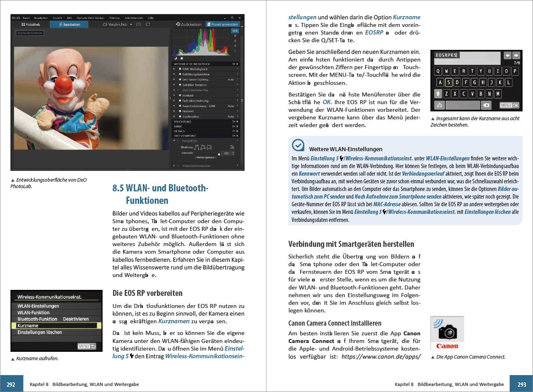Click the Zurücksetzen reset button
533x392 pixels.
(x=189, y=25)
